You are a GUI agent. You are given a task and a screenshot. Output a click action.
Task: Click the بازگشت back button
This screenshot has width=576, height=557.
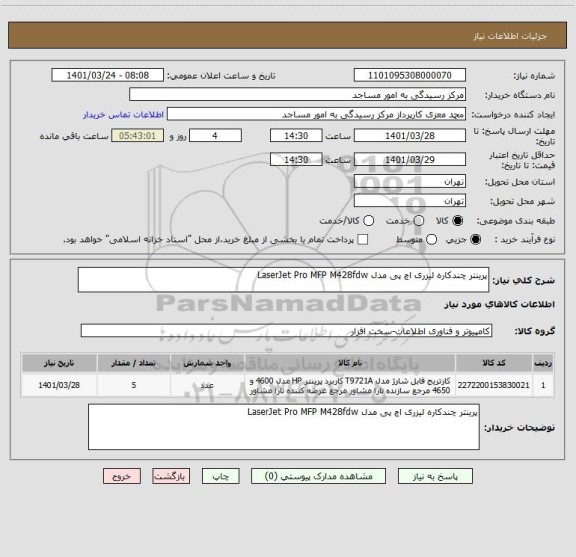click(171, 476)
